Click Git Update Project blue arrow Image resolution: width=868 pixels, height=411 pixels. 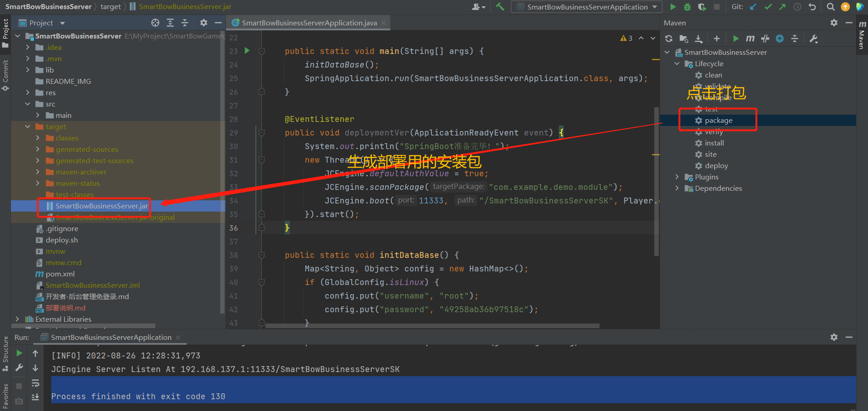[x=753, y=7]
